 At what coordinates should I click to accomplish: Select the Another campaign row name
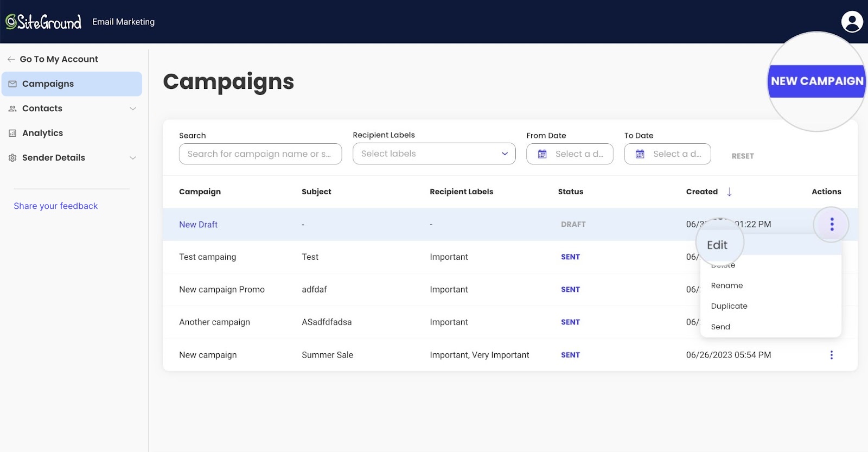(x=215, y=322)
